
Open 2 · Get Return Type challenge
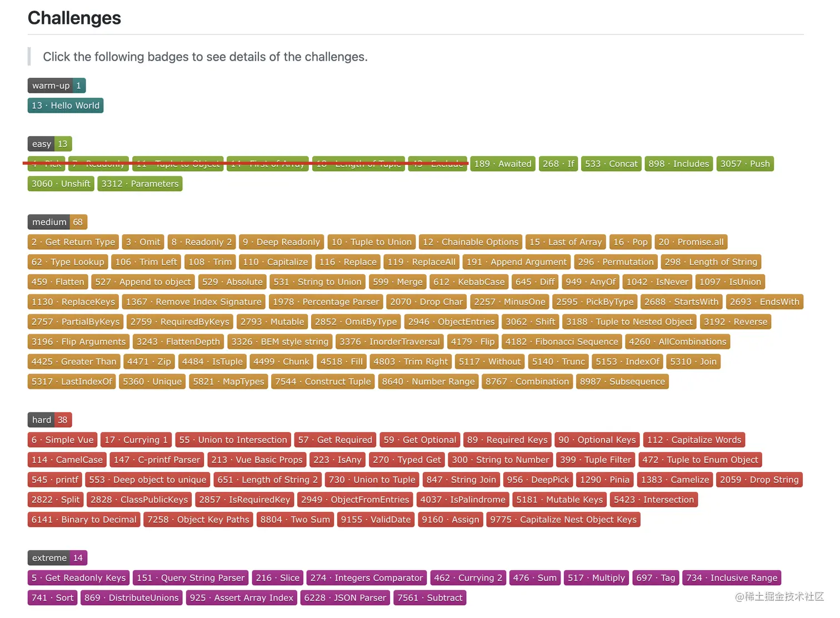(x=73, y=242)
